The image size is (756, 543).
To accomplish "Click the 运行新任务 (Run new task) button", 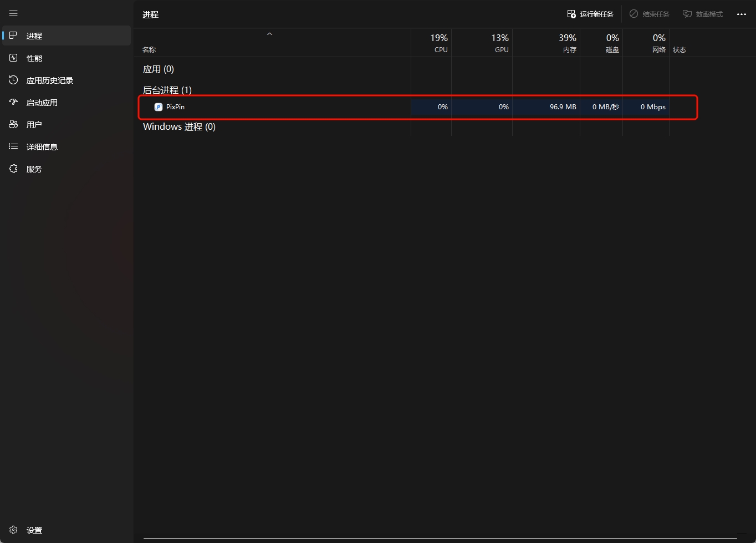I will (x=590, y=14).
